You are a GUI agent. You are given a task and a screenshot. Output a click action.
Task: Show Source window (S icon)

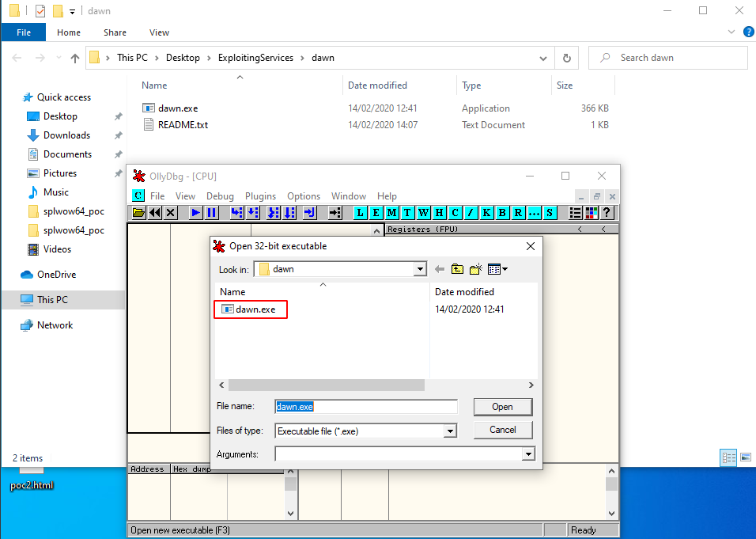pos(550,212)
